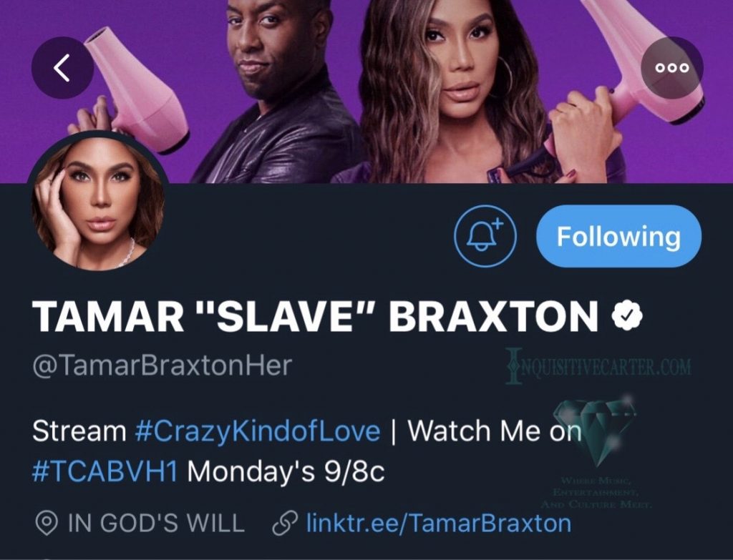This screenshot has width=733, height=560.
Task: Tap the TAMAR "SLAVE" BRAXTON display name
Action: [x=315, y=316]
